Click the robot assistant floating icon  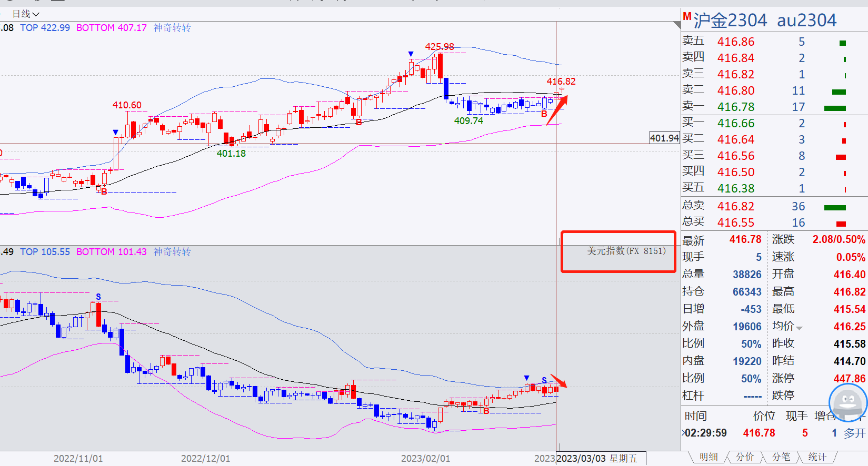coord(848,403)
